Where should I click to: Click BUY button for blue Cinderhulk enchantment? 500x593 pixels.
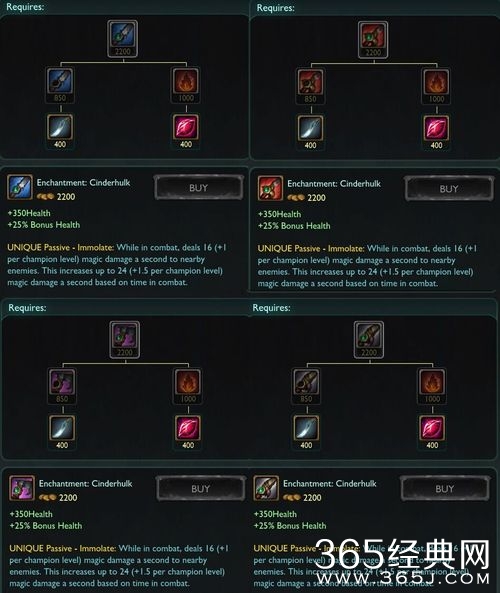point(199,188)
